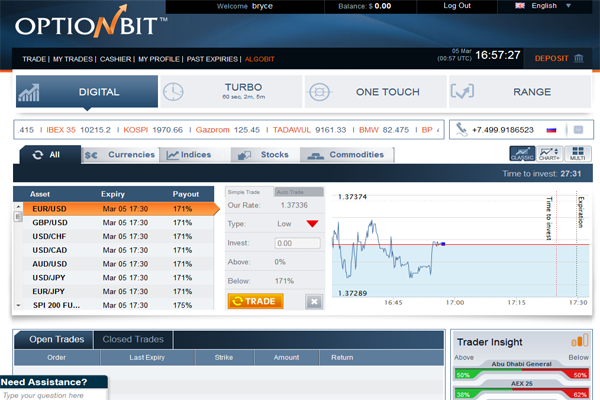The image size is (600, 400).
Task: Switch to Multi view grid icon
Action: [578, 154]
